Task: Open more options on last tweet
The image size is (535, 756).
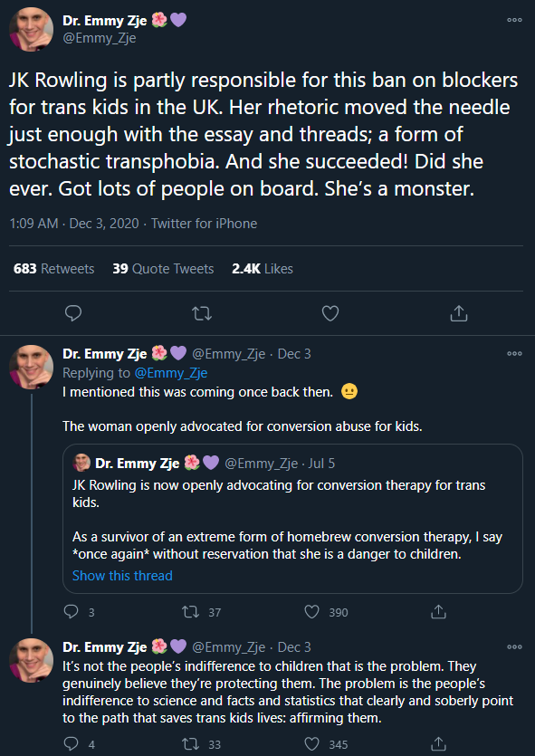Action: [514, 646]
